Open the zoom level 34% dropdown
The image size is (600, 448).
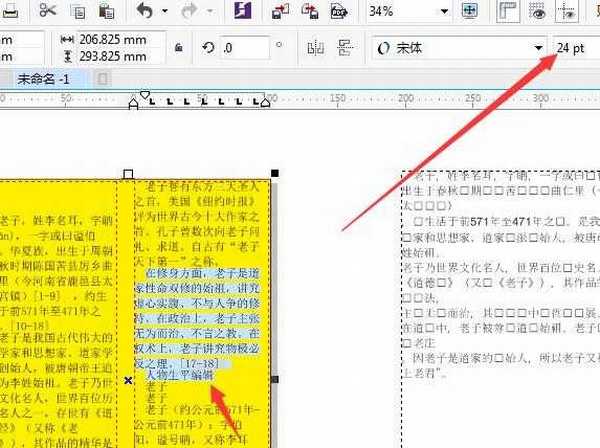[446, 12]
